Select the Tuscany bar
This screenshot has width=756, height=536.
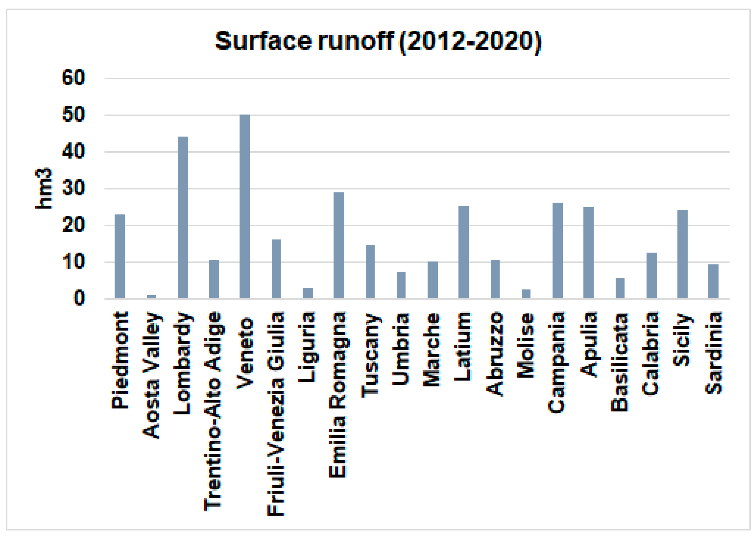point(370,272)
